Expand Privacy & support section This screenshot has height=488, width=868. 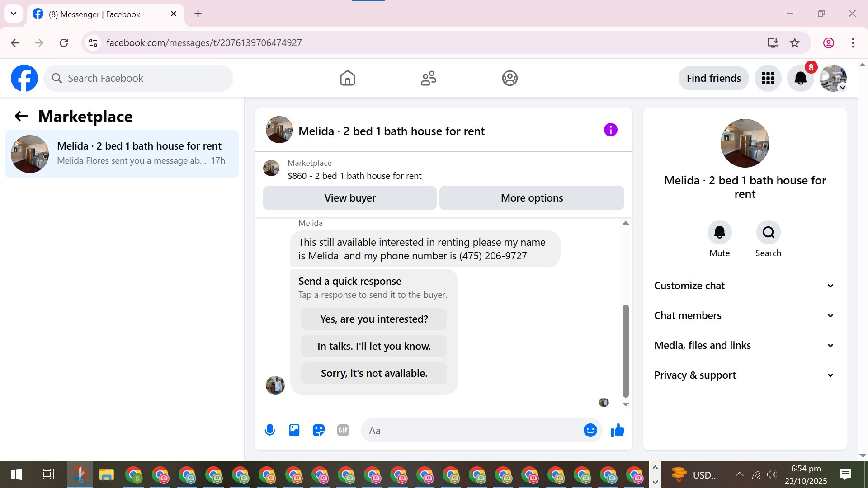[744, 375]
